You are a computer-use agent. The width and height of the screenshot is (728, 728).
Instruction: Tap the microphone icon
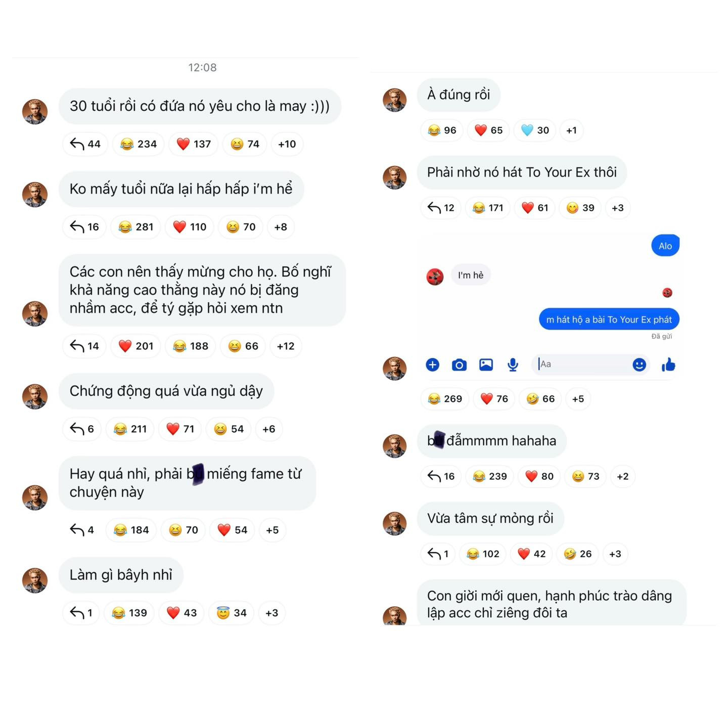[x=513, y=365]
